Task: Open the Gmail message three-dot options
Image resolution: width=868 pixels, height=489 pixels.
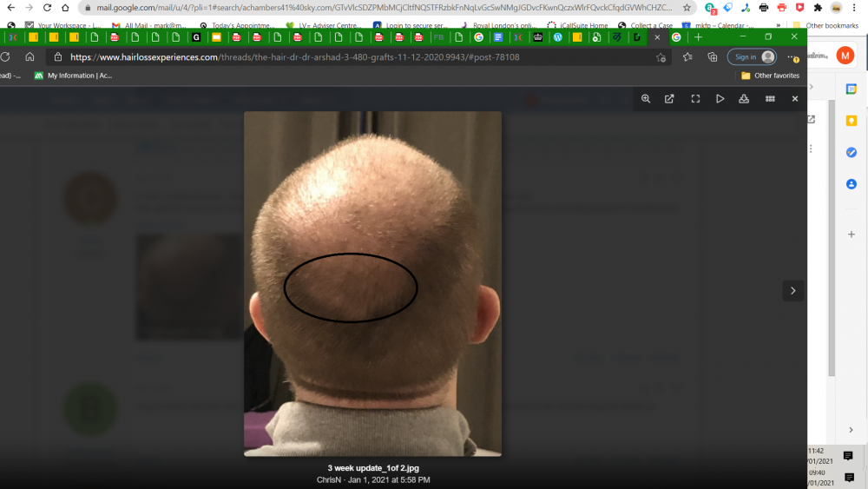Action: pyautogui.click(x=811, y=149)
